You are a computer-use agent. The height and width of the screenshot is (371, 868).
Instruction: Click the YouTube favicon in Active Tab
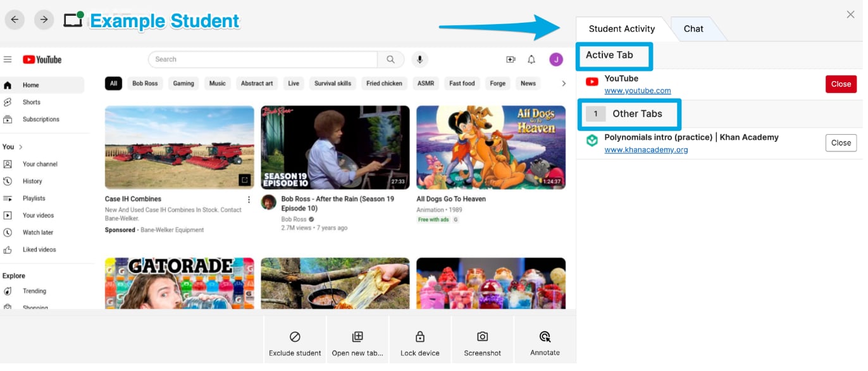click(x=592, y=82)
